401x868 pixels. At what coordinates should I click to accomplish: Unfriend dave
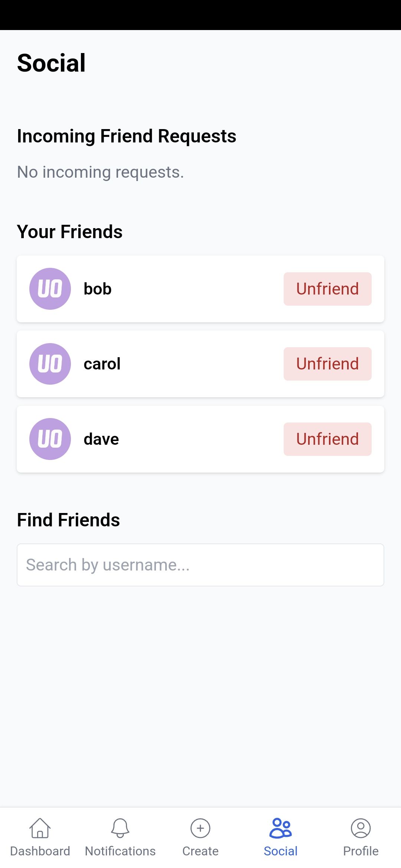pos(327,439)
